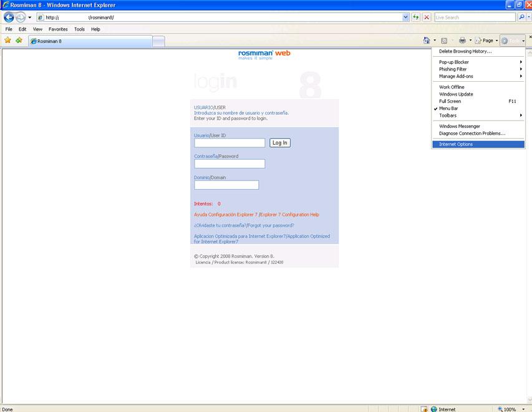This screenshot has width=532, height=412.
Task: Click the rosmiman web logo
Action: tap(264, 54)
